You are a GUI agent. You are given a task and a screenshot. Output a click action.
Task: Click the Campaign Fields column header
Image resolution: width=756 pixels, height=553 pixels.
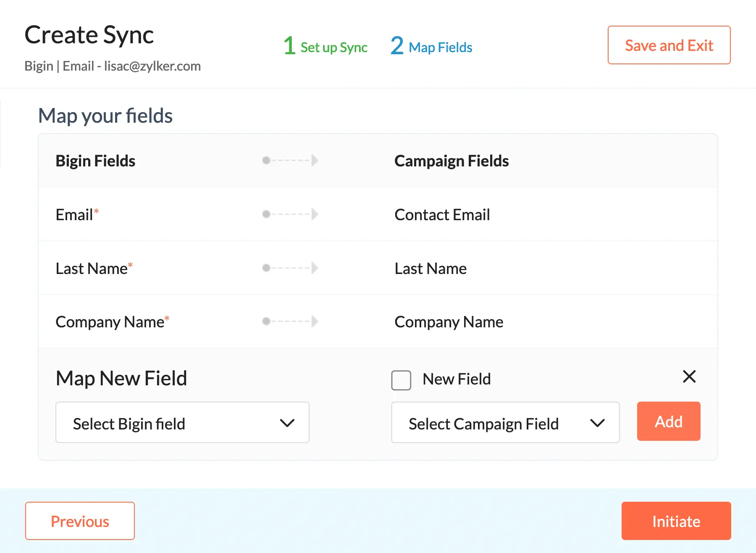pyautogui.click(x=451, y=161)
